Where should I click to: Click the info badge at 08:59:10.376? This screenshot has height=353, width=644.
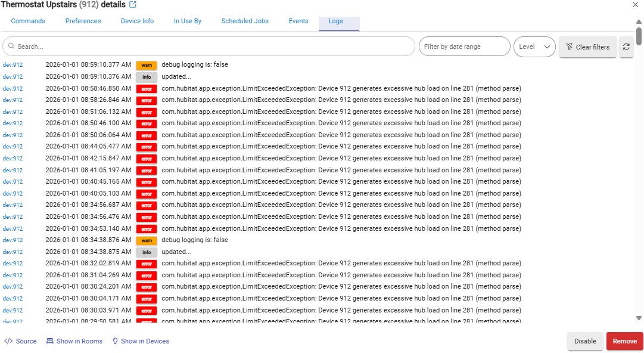pos(146,77)
